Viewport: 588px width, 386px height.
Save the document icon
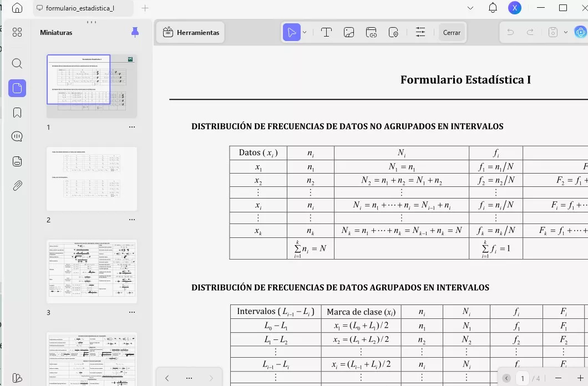tap(552, 32)
